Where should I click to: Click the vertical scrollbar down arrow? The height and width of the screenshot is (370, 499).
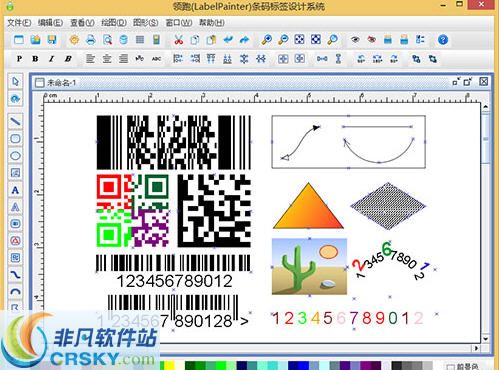486,339
